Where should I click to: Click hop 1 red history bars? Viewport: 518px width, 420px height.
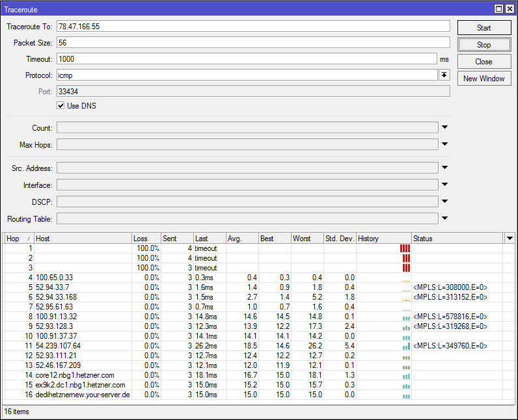tap(405, 248)
